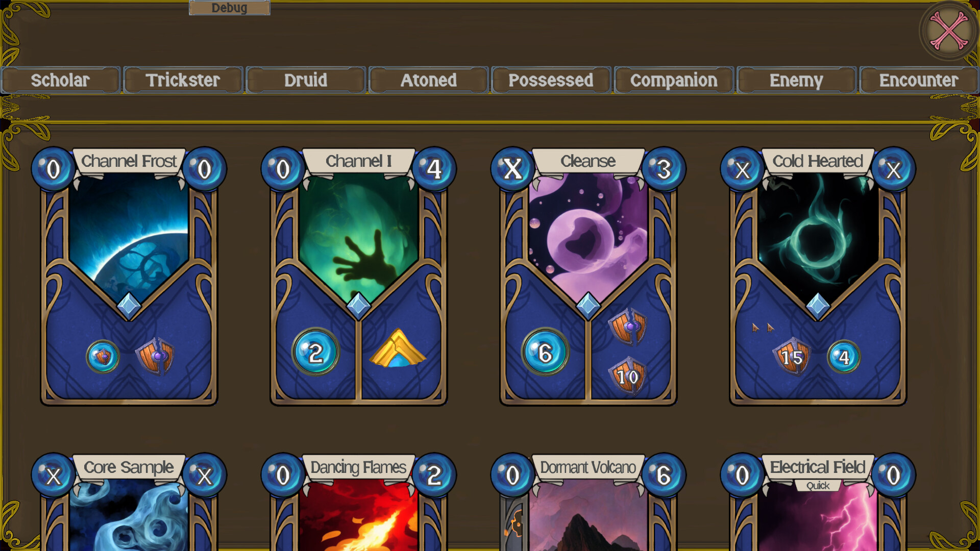This screenshot has width=980, height=551.
Task: Click the diamond gem on Cleanse card
Action: (588, 306)
